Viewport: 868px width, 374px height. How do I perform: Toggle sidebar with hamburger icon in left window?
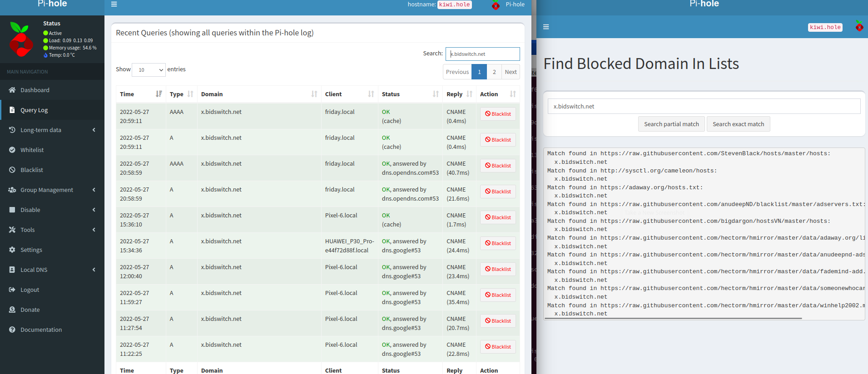coord(114,4)
